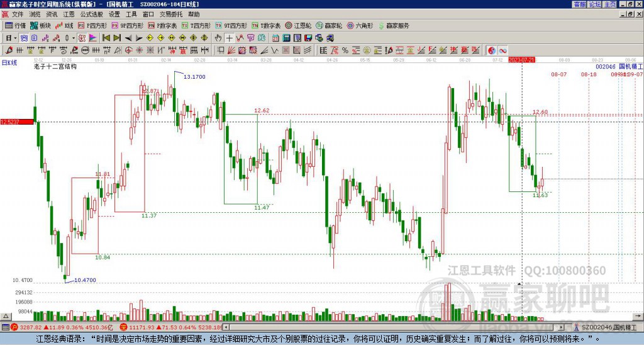Click the purple 节 solar-term icon

tap(250, 38)
